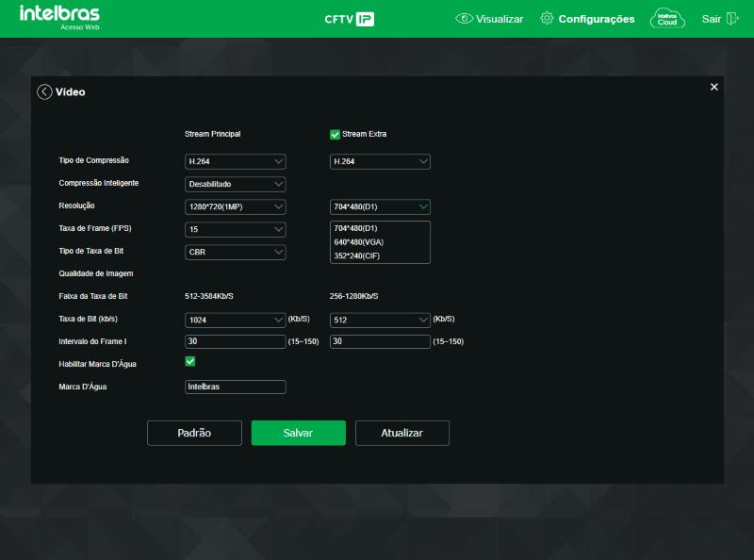
Task: Click the Salvar button
Action: 298,433
